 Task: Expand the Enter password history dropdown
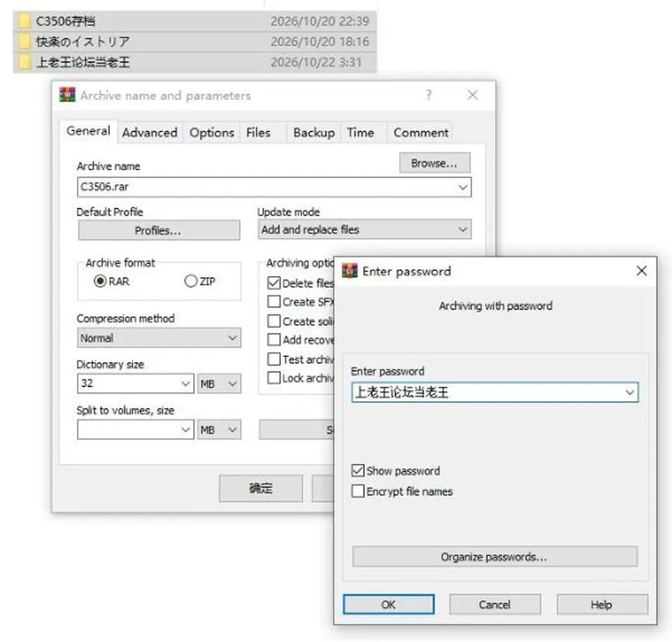pyautogui.click(x=629, y=392)
